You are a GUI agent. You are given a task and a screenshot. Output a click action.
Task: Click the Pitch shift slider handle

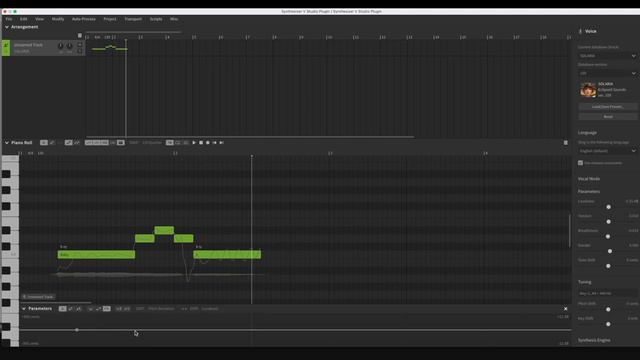click(x=608, y=309)
